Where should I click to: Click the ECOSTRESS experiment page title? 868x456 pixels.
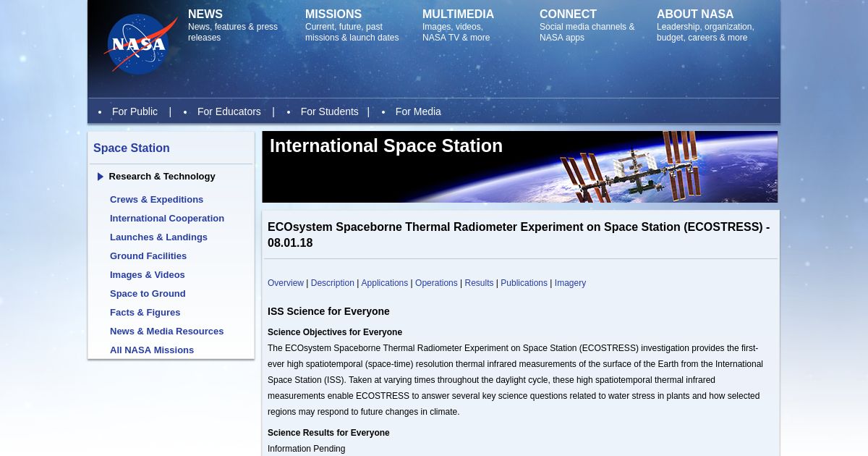point(519,235)
